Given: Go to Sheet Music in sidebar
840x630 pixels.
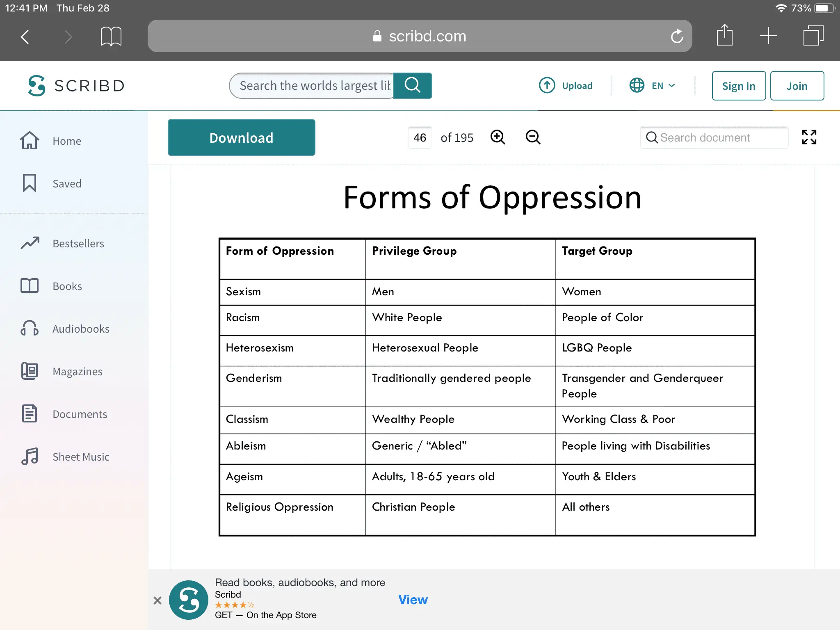Looking at the screenshot, I should [x=81, y=457].
